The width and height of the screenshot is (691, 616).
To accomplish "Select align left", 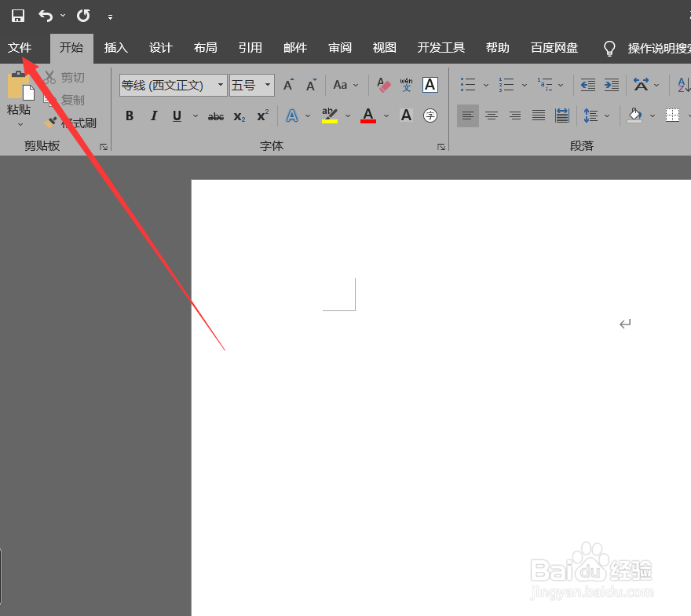I will (468, 116).
